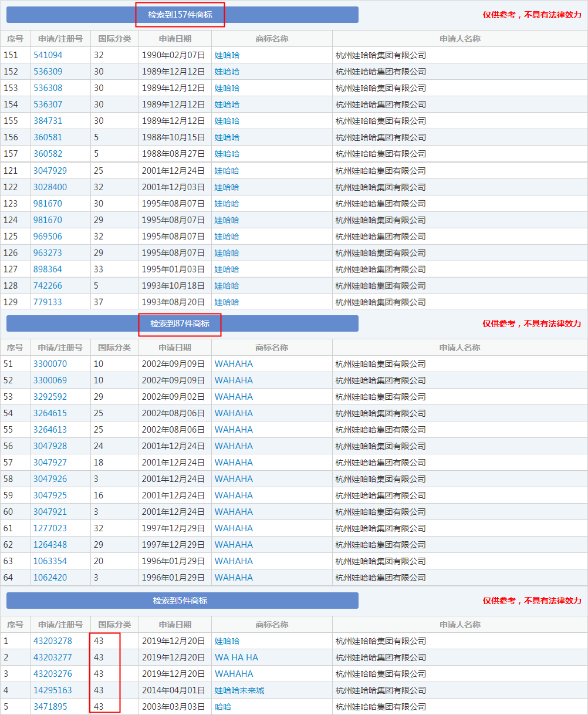Open registration number 3047928
Image resolution: width=588 pixels, height=715 pixels.
(50, 446)
